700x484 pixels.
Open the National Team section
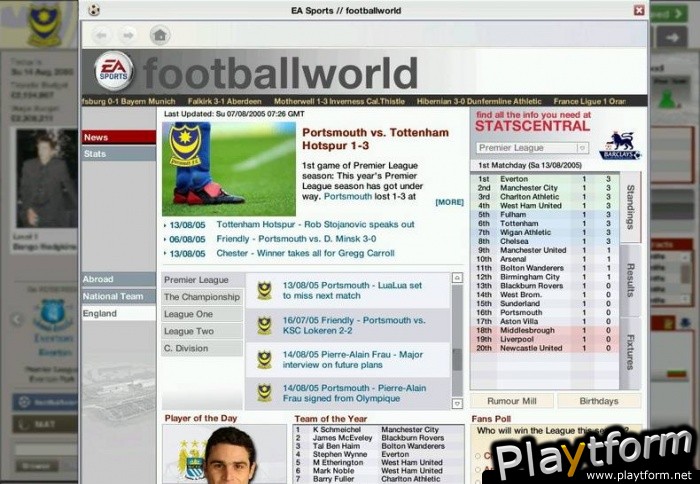pos(119,296)
